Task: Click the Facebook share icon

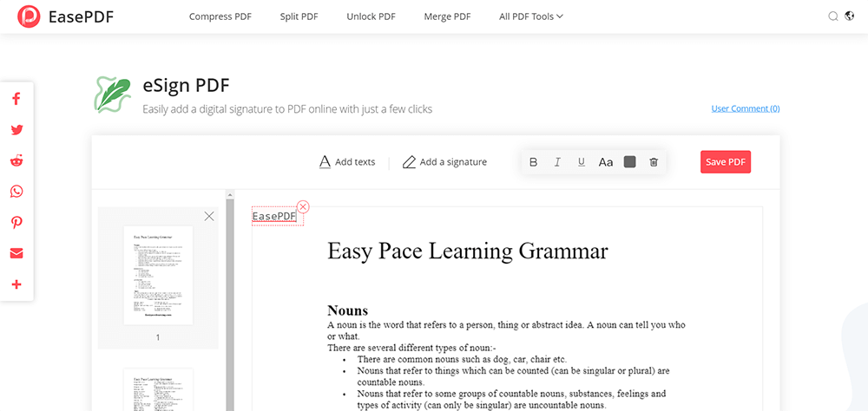Action: pyautogui.click(x=16, y=99)
